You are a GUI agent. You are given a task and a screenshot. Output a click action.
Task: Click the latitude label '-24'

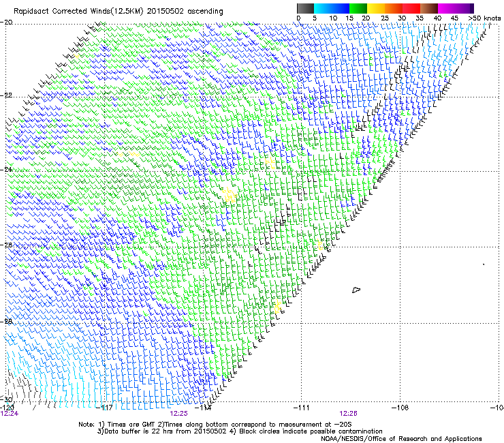6,170
